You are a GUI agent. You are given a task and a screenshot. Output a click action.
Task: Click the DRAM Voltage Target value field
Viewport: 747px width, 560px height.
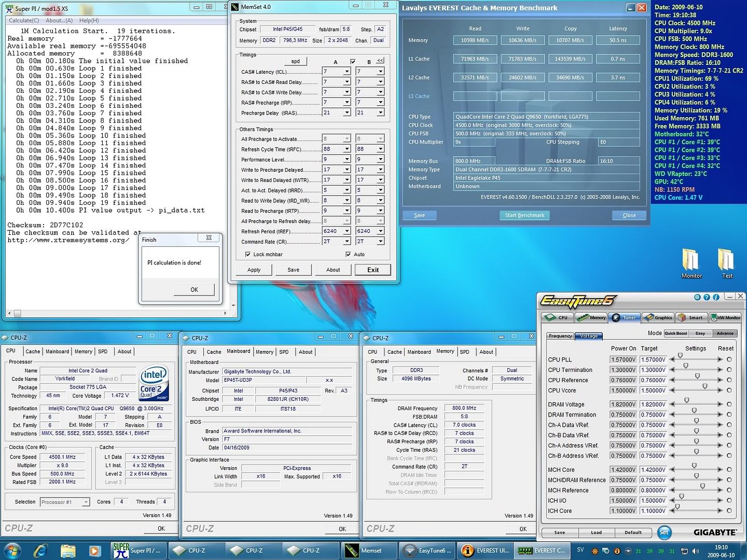[x=653, y=404]
